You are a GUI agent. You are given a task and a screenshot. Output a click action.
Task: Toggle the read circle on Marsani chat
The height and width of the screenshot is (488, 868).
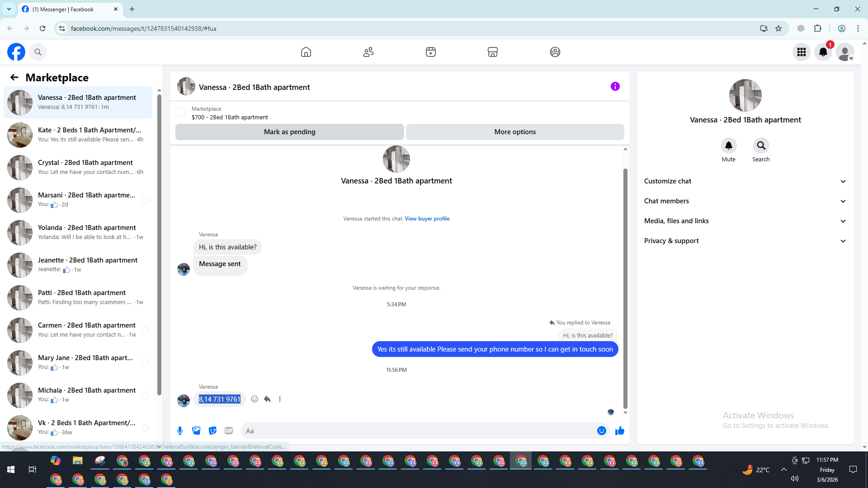pos(145,200)
